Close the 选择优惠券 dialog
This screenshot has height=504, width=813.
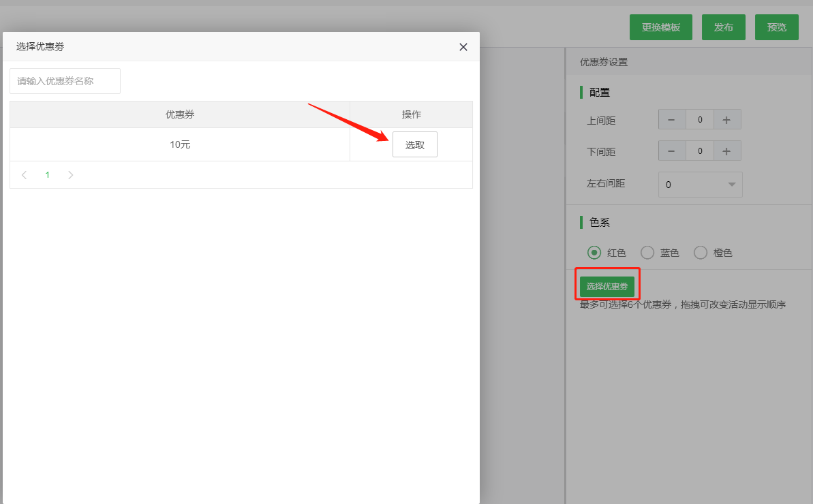pyautogui.click(x=463, y=47)
